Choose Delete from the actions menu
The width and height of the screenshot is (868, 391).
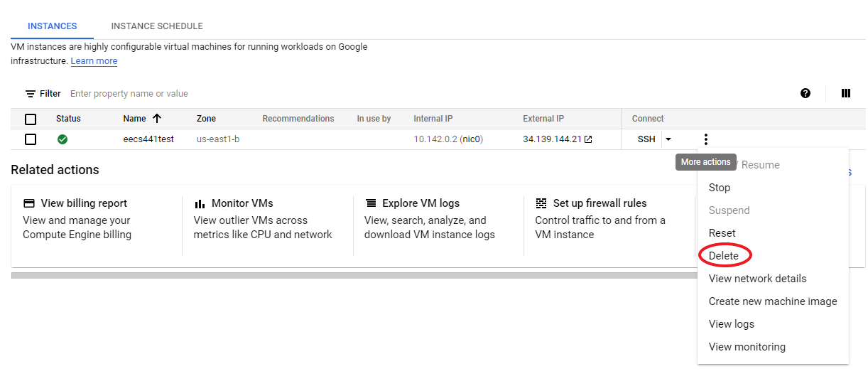point(724,256)
